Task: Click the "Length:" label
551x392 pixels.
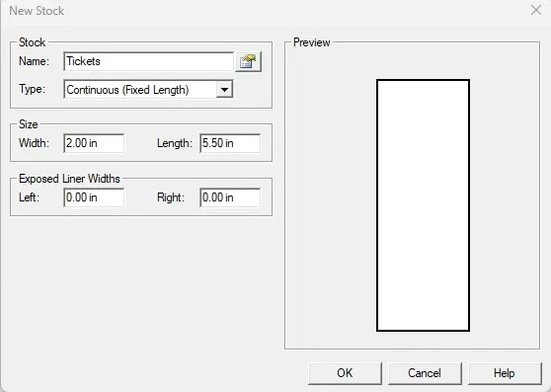Action: pyautogui.click(x=175, y=143)
